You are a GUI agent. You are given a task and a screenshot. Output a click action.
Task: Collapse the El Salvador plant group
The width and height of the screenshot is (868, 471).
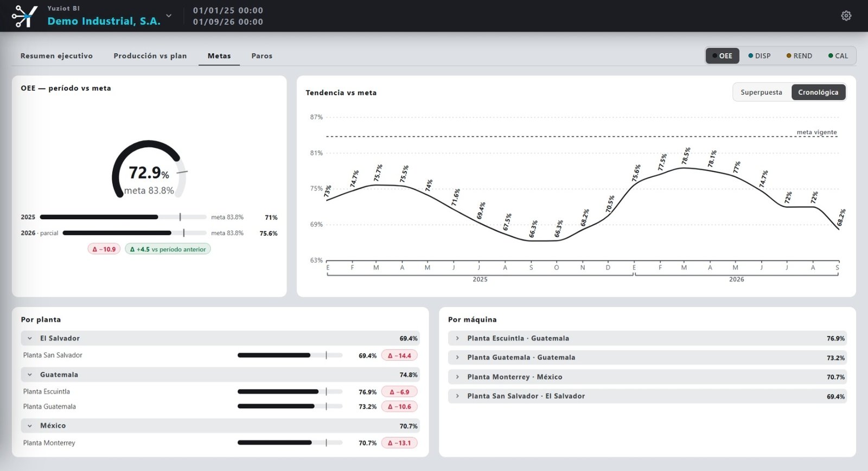pos(220,338)
